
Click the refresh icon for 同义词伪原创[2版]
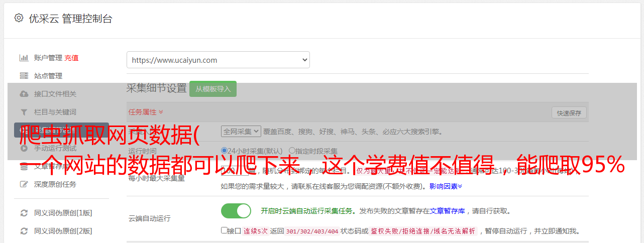click(x=24, y=231)
